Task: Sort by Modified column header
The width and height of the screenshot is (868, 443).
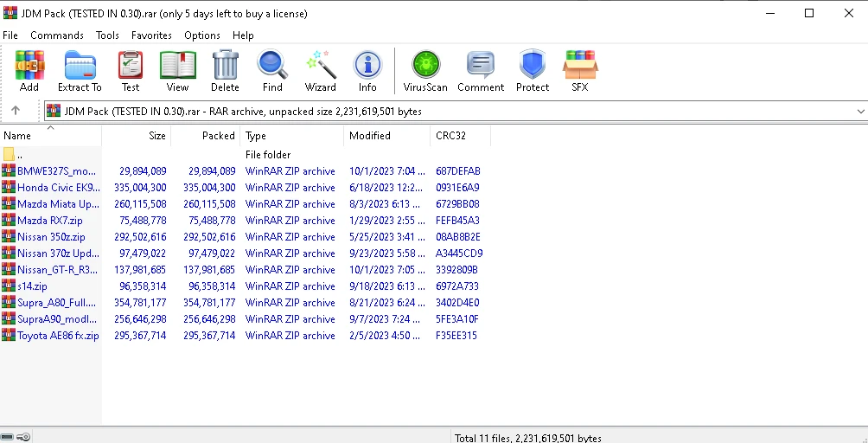Action: pyautogui.click(x=386, y=136)
